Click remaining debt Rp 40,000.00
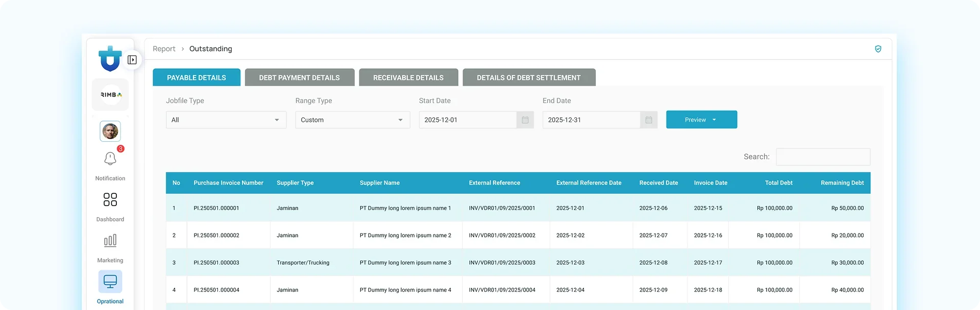 click(x=847, y=290)
